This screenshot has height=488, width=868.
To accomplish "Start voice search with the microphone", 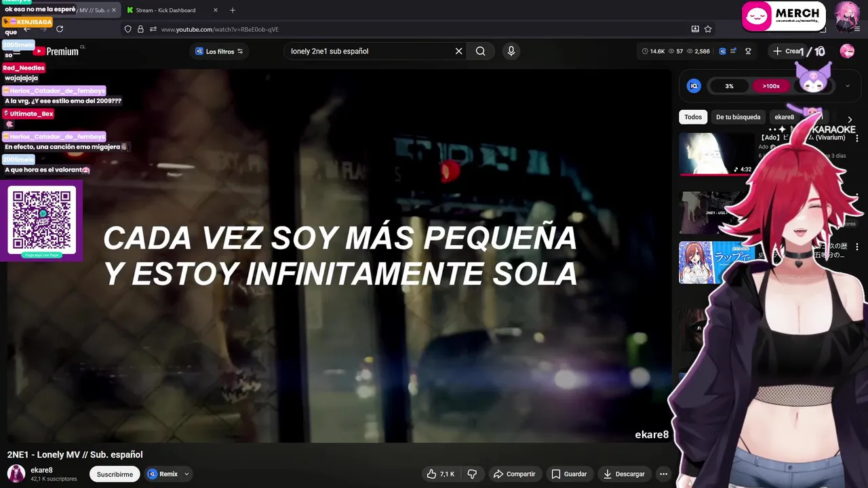I will (511, 51).
